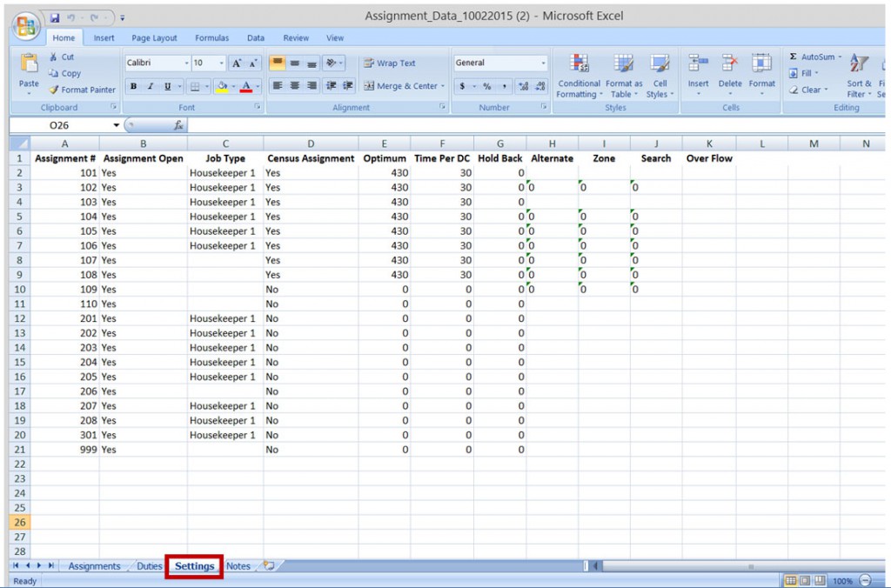891x588 pixels.
Task: Apply yellow Fill Color bucket
Action: coord(222,86)
